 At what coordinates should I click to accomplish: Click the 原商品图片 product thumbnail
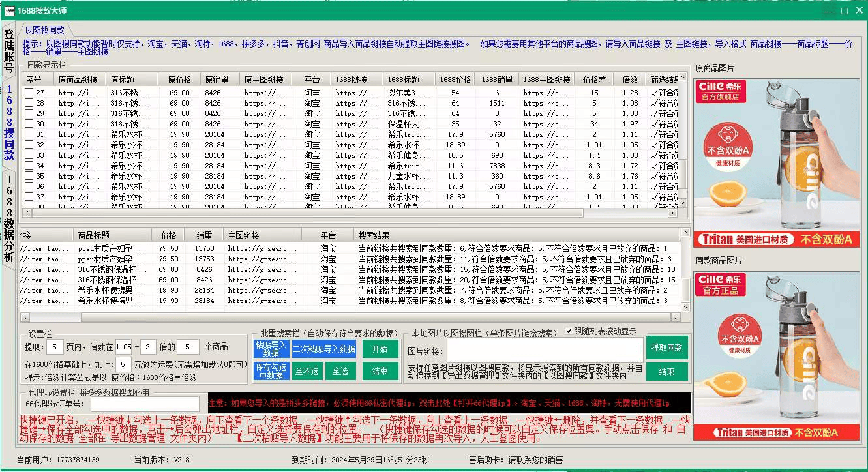pyautogui.click(x=777, y=163)
